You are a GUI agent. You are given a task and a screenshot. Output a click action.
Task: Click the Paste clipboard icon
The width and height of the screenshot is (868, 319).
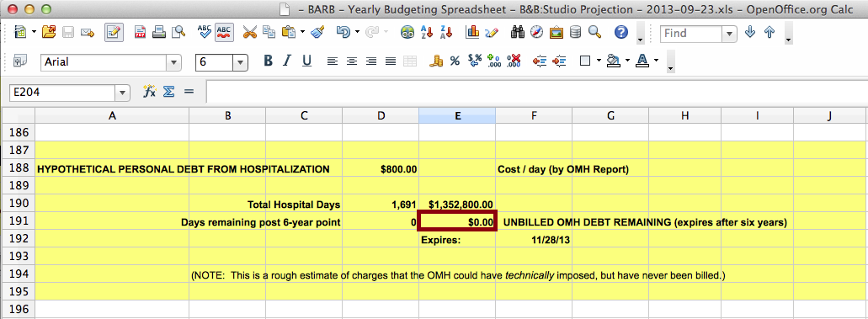(289, 32)
